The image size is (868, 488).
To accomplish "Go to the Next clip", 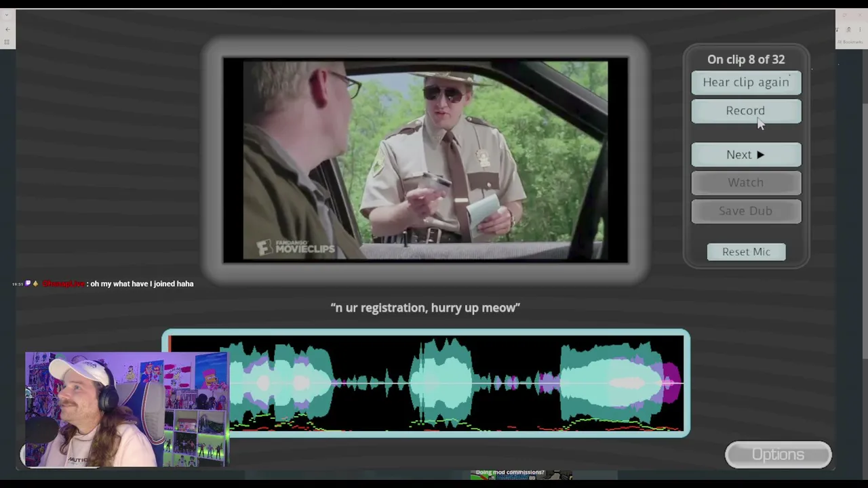I will pyautogui.click(x=746, y=155).
